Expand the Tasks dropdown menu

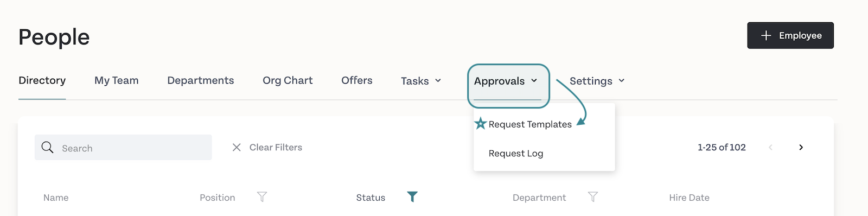click(421, 81)
